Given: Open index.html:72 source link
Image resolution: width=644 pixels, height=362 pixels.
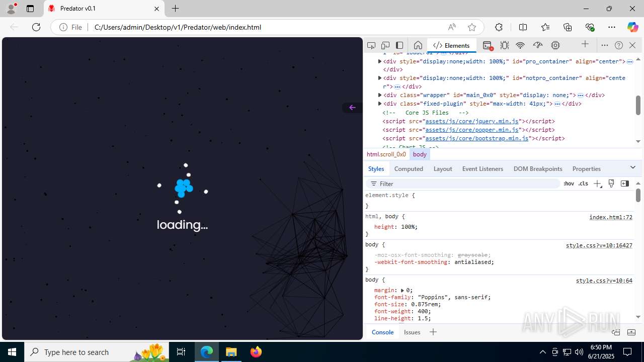Looking at the screenshot, I should 611,217.
